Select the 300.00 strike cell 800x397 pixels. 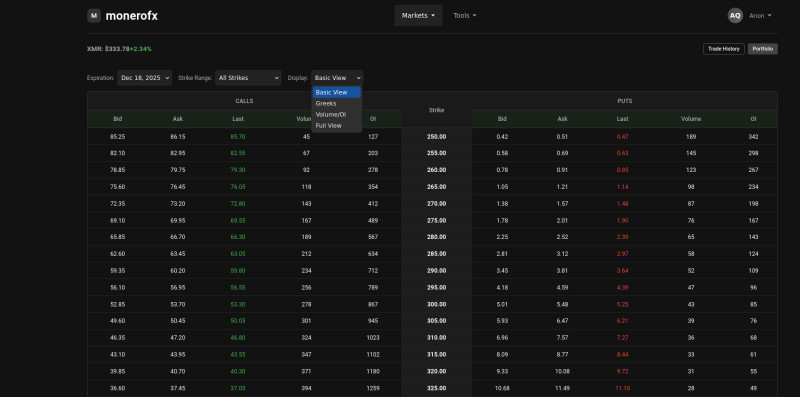(x=437, y=304)
